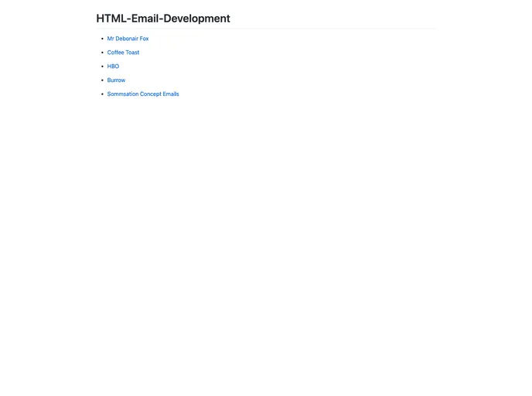Click the HTML-Email-Development page heading
Image resolution: width=532 pixels, height=396 pixels.
coord(163,19)
